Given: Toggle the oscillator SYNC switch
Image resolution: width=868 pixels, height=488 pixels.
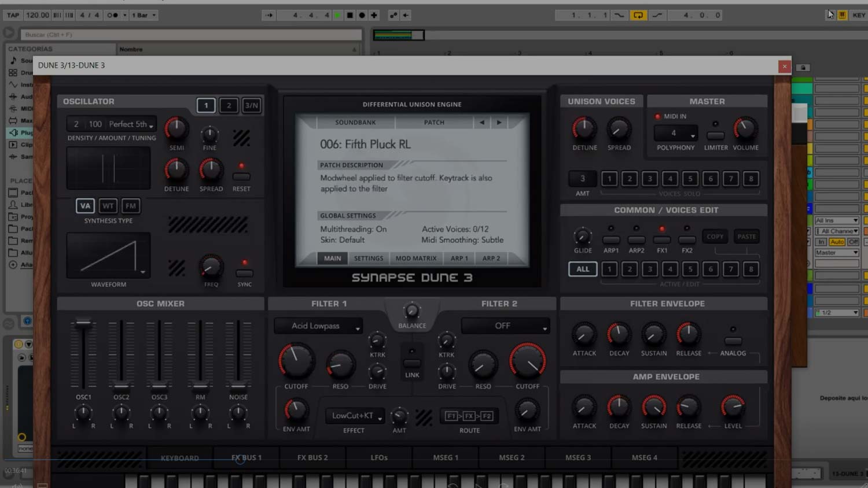Looking at the screenshot, I should pyautogui.click(x=245, y=273).
